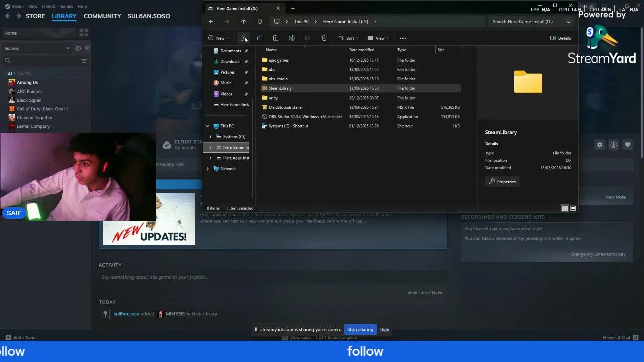
Task: Click Add a Game in Steam
Action: [21, 338]
